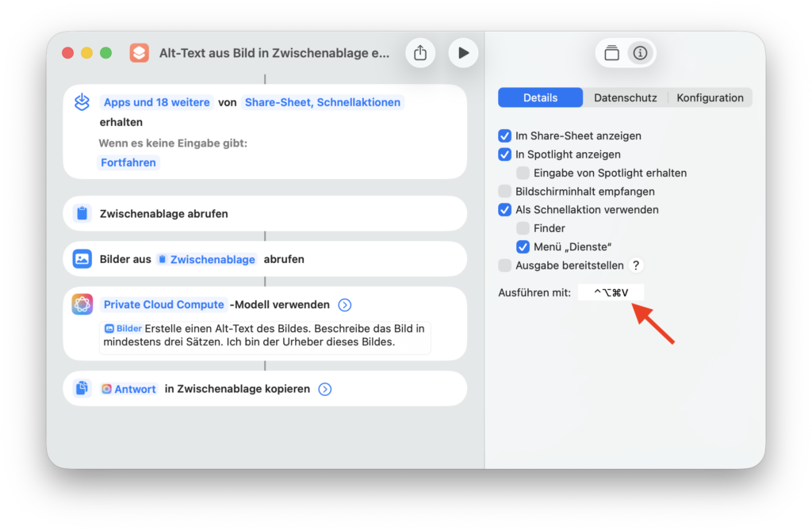Screen dimensions: 812x530
Task: Disable Im Share-Sheet anzeigen checkbox
Action: (504, 136)
